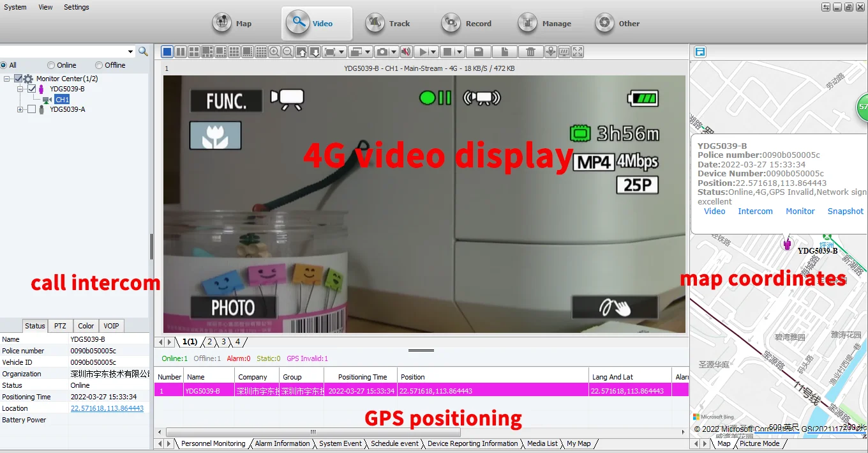The height and width of the screenshot is (453, 868).
Task: Toggle the muted speaker icon
Action: [406, 52]
